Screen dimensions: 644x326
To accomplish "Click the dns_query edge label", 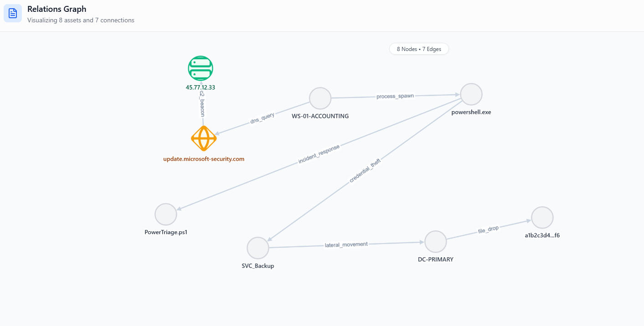I will pyautogui.click(x=263, y=119).
